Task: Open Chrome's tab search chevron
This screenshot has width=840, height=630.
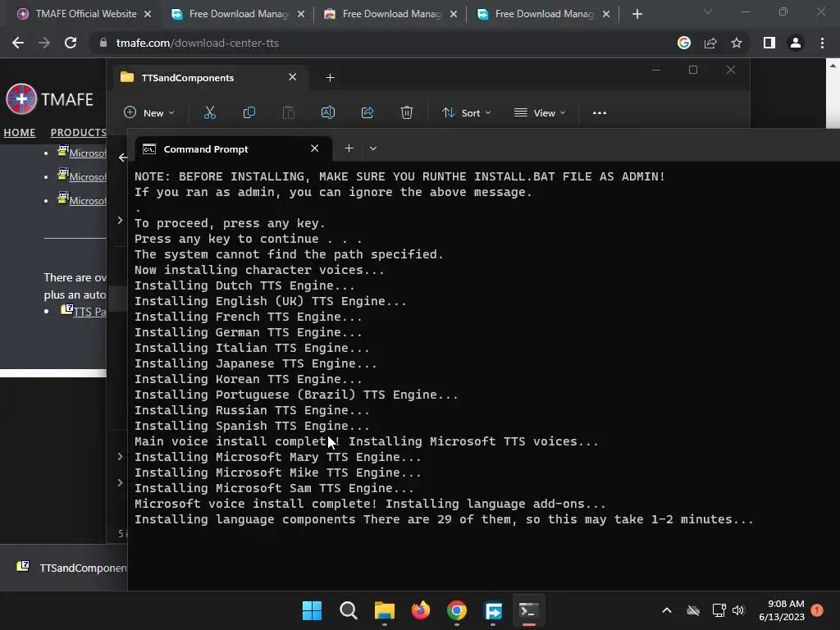Action: pos(708,11)
